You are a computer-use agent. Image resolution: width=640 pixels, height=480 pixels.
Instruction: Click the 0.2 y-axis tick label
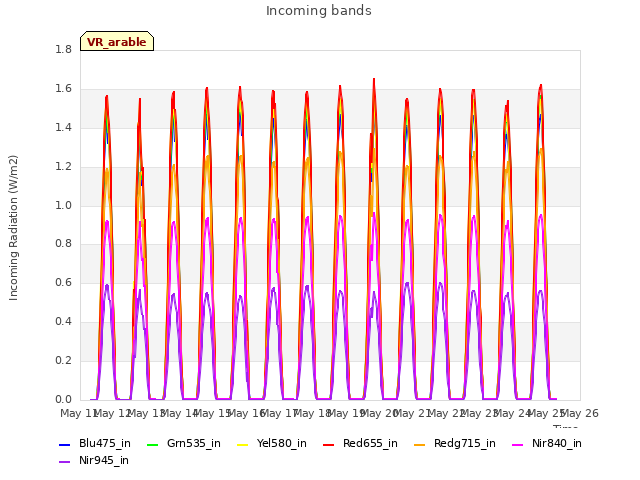coord(63,360)
